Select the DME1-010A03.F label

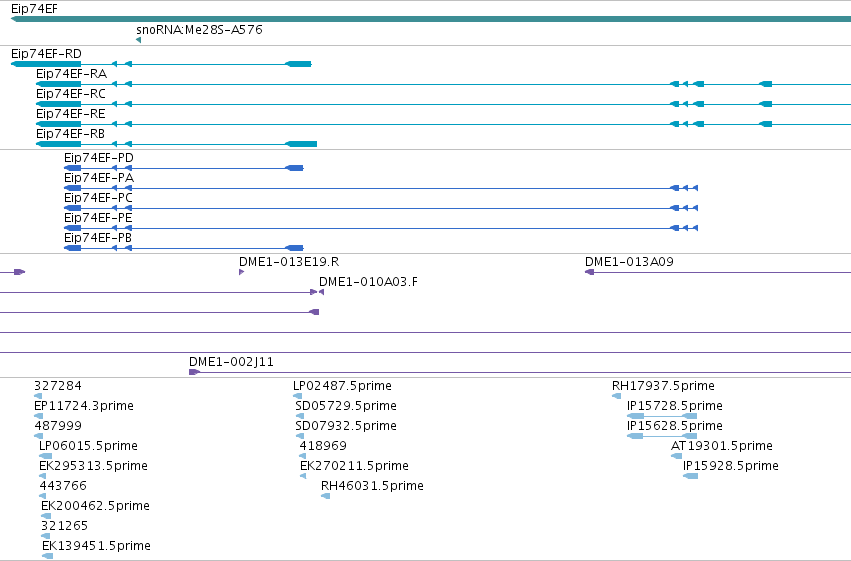(369, 282)
